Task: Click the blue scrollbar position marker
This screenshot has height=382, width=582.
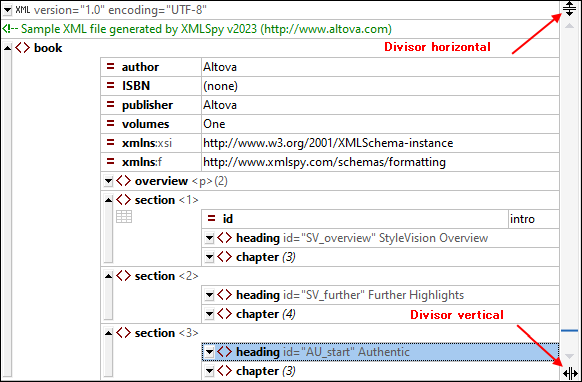Action: pos(569,330)
